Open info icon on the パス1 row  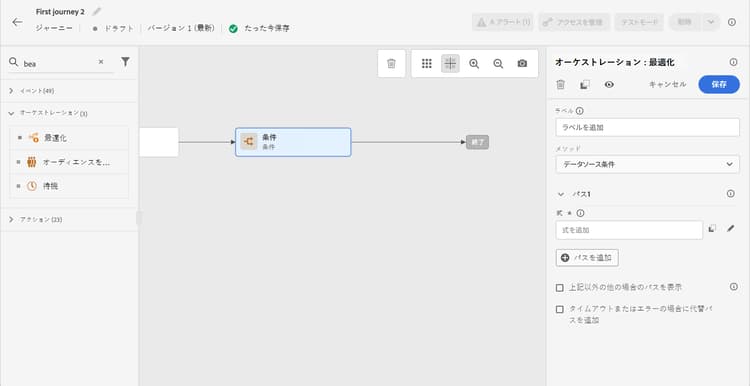pos(730,194)
